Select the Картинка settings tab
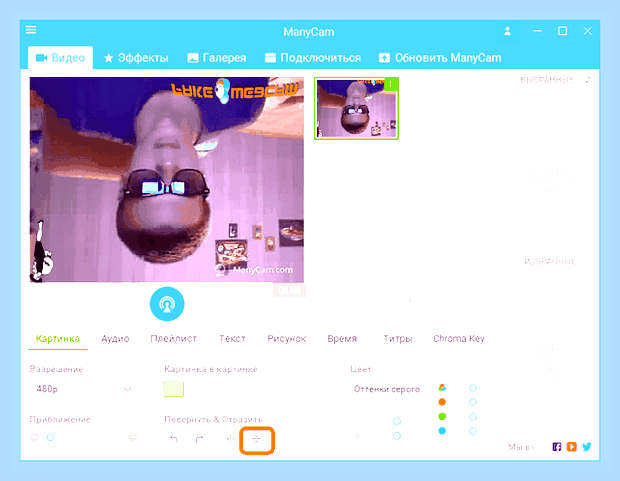Screen dimensions: 620x481 click(58, 339)
